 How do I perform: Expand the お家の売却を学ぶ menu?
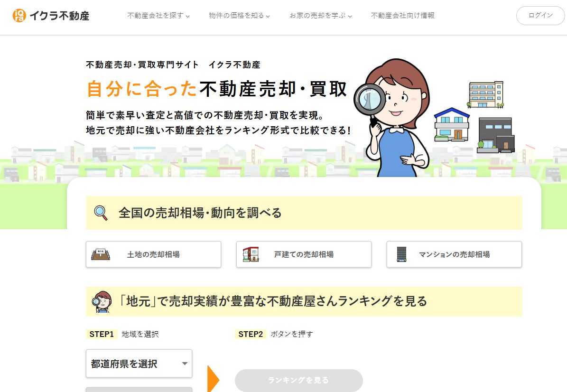(321, 16)
